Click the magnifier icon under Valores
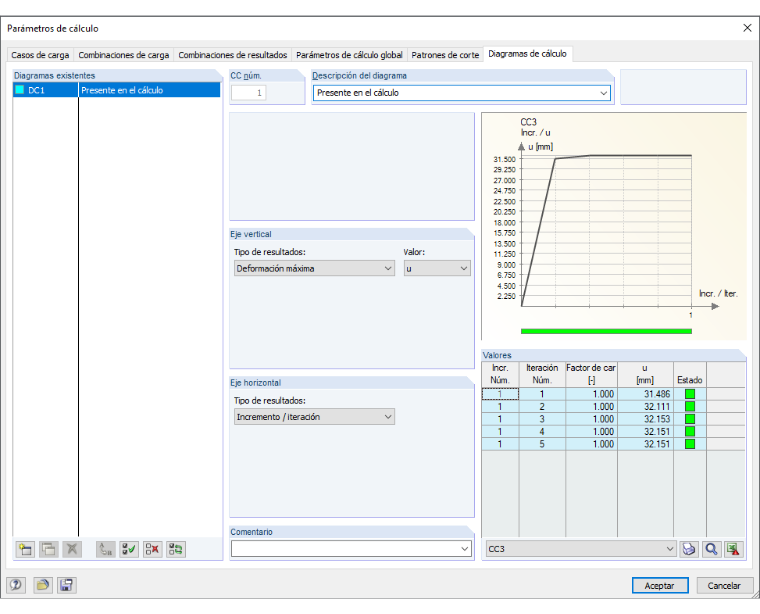This screenshot has width=760, height=614. point(711,549)
